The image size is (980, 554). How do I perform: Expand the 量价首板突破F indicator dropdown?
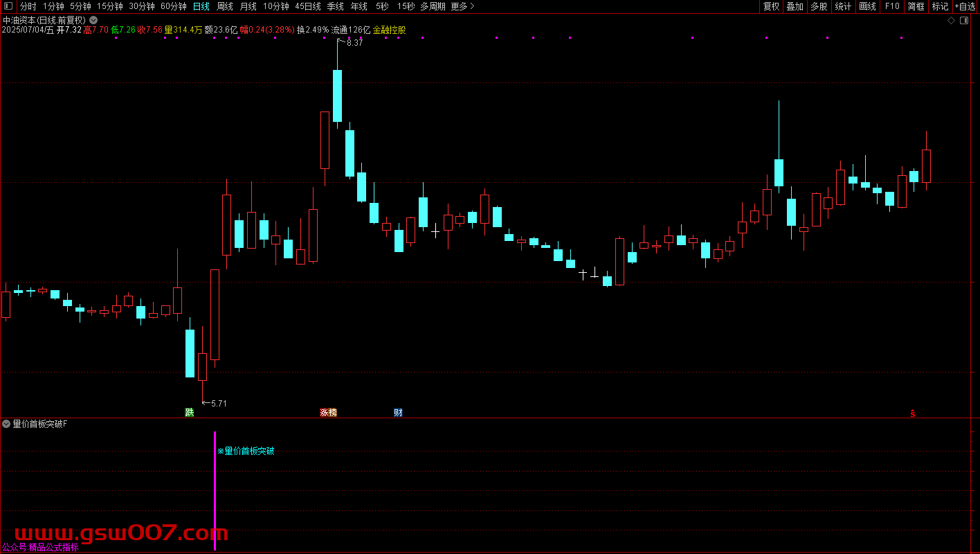pos(6,424)
